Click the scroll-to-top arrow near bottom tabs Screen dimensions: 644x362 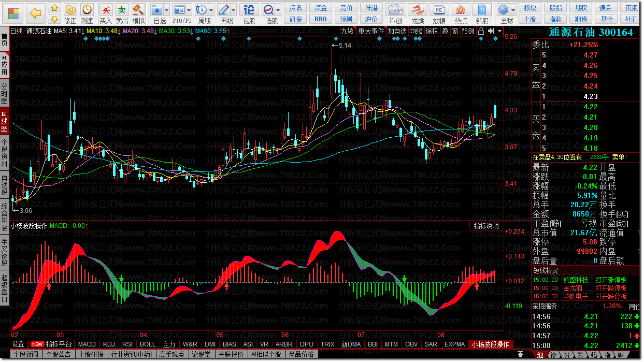(521, 354)
